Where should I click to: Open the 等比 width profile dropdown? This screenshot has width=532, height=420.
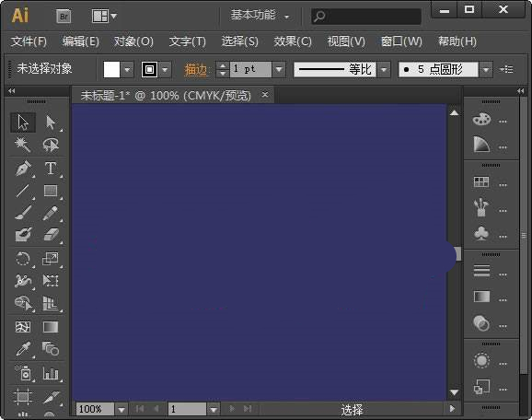384,70
